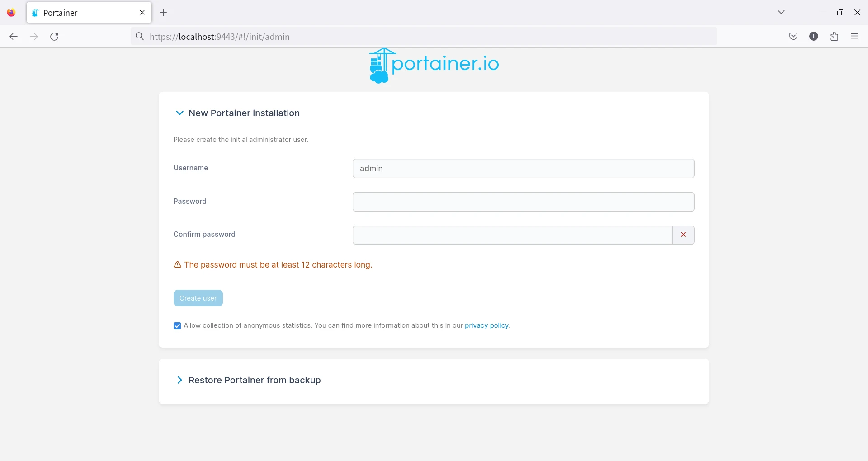Image resolution: width=868 pixels, height=461 pixels.
Task: Click the round info icon in toolbar
Action: [813, 37]
